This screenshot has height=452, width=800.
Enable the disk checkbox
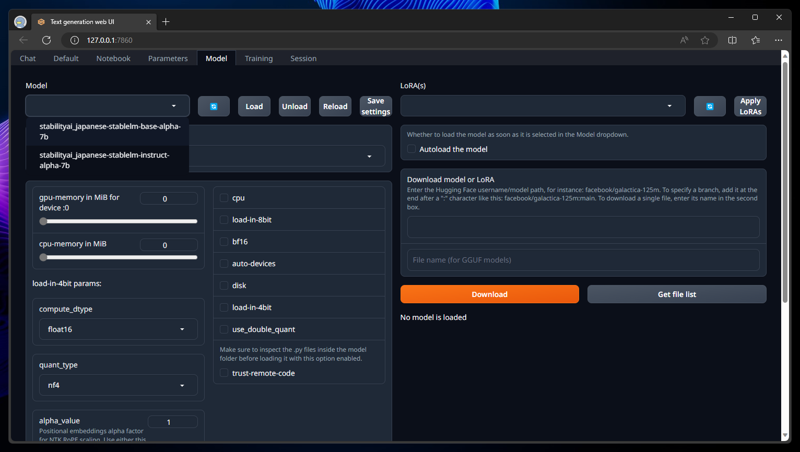coord(224,285)
